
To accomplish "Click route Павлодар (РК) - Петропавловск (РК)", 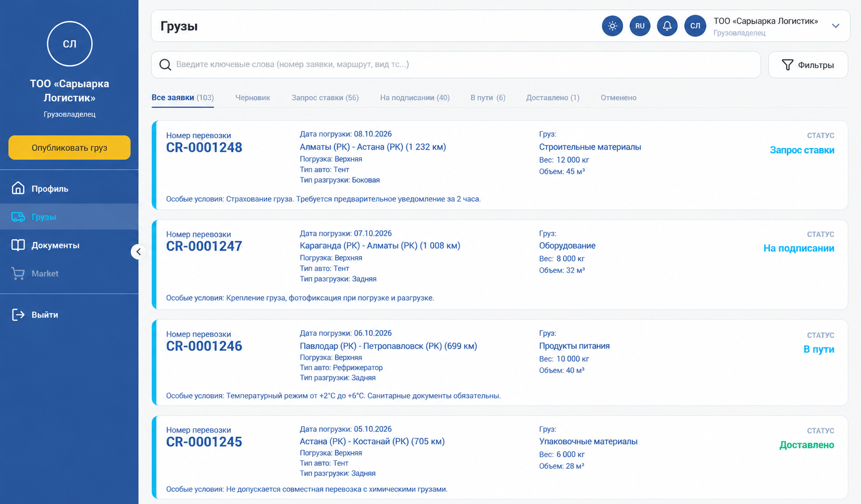I will [x=371, y=346].
